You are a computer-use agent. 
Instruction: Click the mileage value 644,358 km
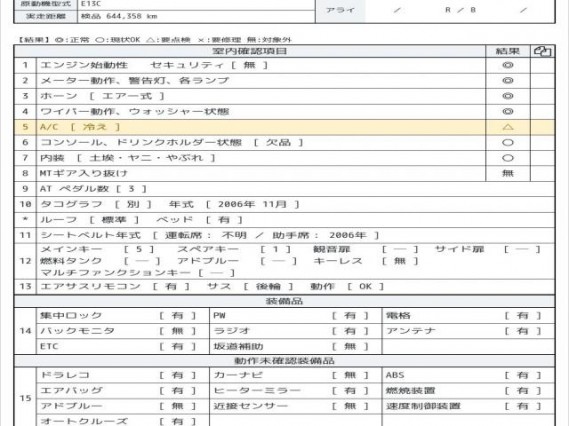click(x=119, y=16)
